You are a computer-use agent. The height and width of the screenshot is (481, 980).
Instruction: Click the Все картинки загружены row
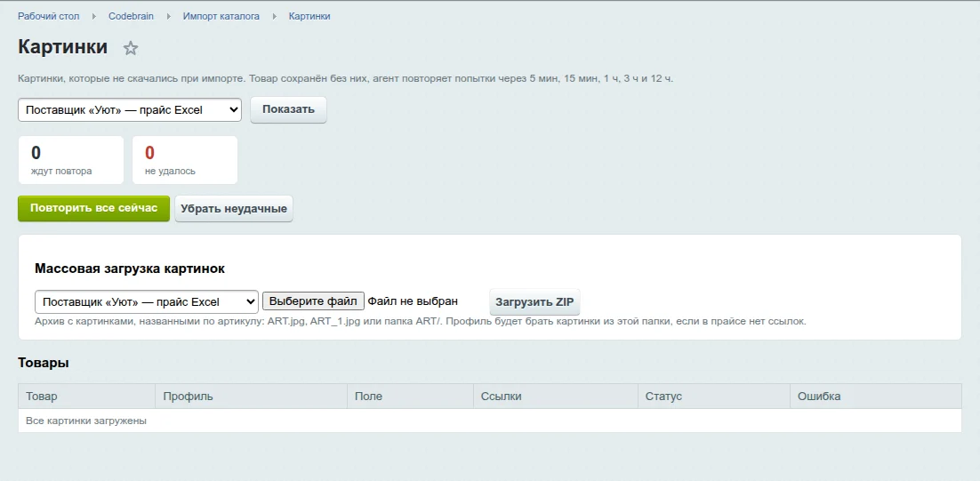pyautogui.click(x=490, y=421)
